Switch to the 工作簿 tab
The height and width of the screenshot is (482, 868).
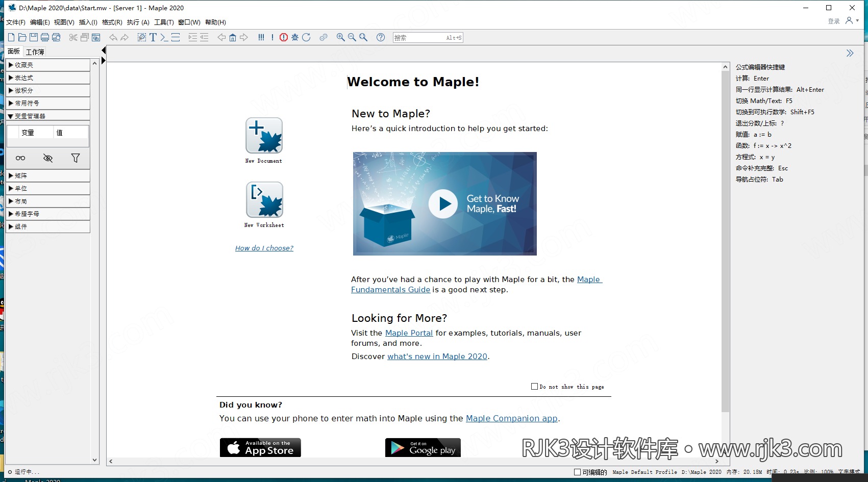[x=35, y=52]
